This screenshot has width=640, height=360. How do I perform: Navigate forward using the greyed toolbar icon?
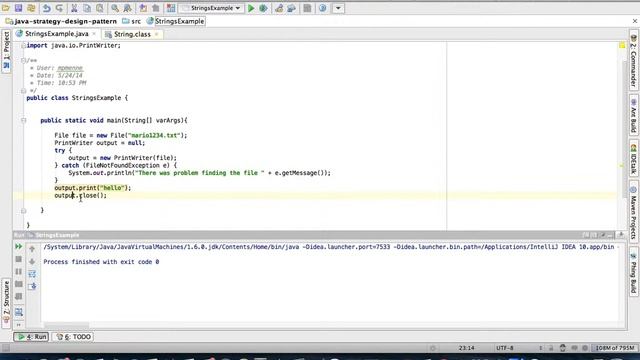tap(156, 8)
